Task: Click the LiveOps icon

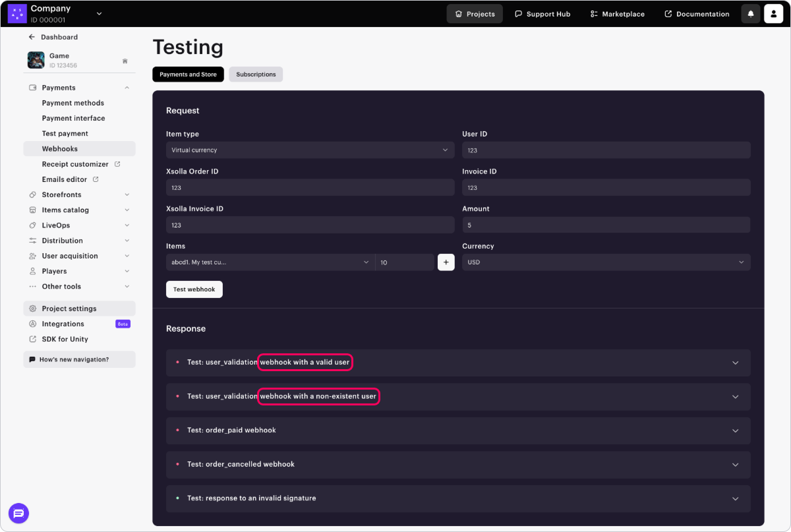Action: coord(32,225)
